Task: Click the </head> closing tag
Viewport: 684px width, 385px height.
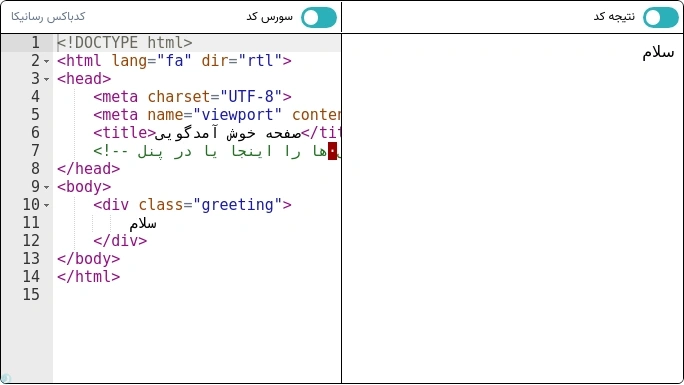Action: 88,169
